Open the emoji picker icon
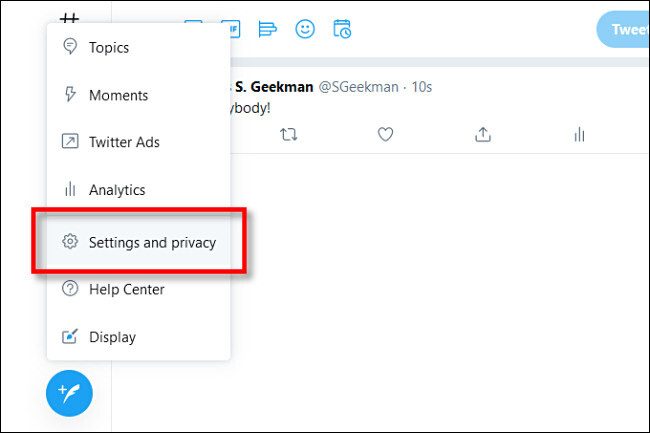 tap(305, 29)
